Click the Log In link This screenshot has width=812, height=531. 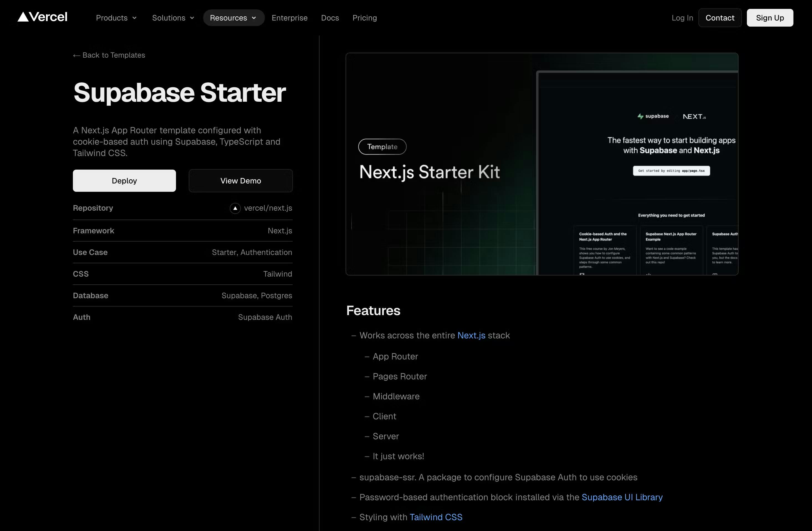(682, 18)
